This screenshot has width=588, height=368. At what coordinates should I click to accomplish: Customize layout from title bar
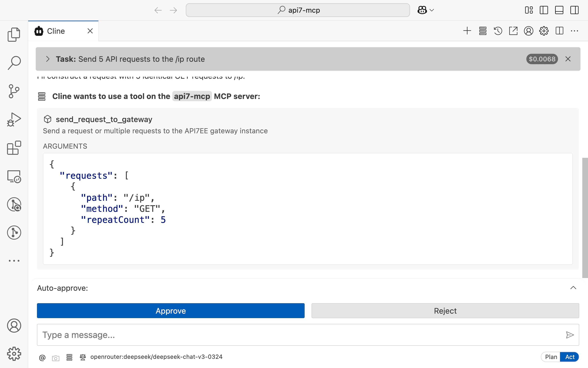[x=529, y=10]
